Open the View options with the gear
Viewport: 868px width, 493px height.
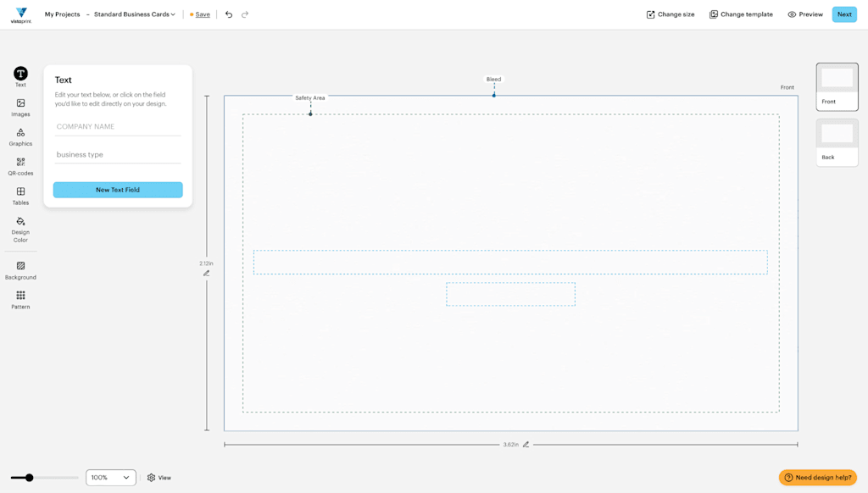[x=150, y=477]
